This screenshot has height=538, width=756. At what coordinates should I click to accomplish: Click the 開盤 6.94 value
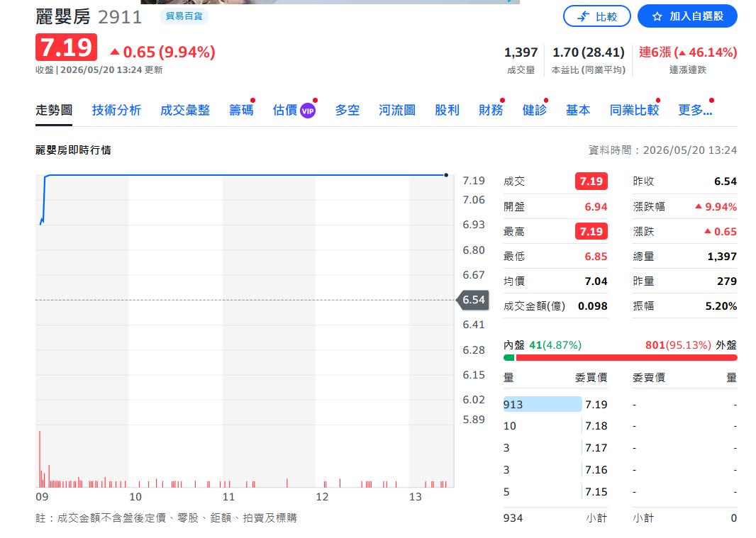coord(596,207)
